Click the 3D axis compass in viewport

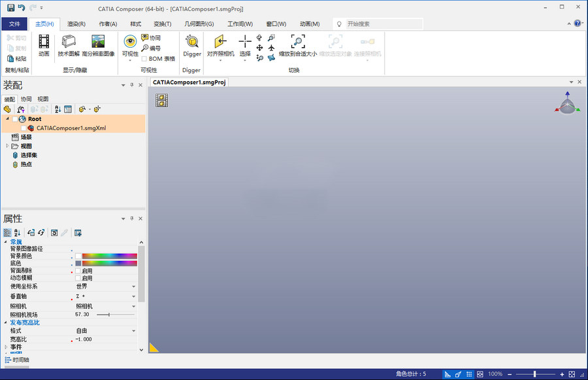pos(568,103)
